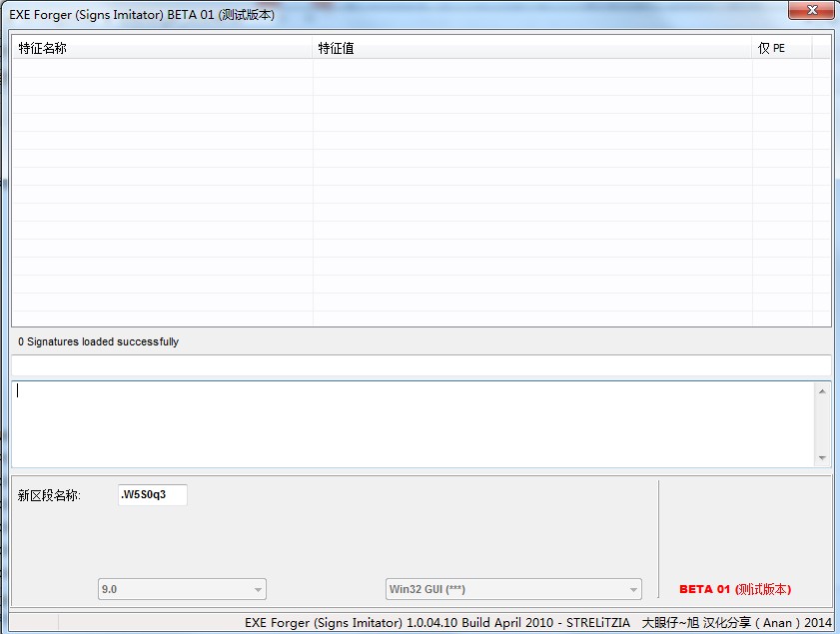This screenshot has width=840, height=634.
Task: Click the 新区段名称 label
Action: coord(49,494)
